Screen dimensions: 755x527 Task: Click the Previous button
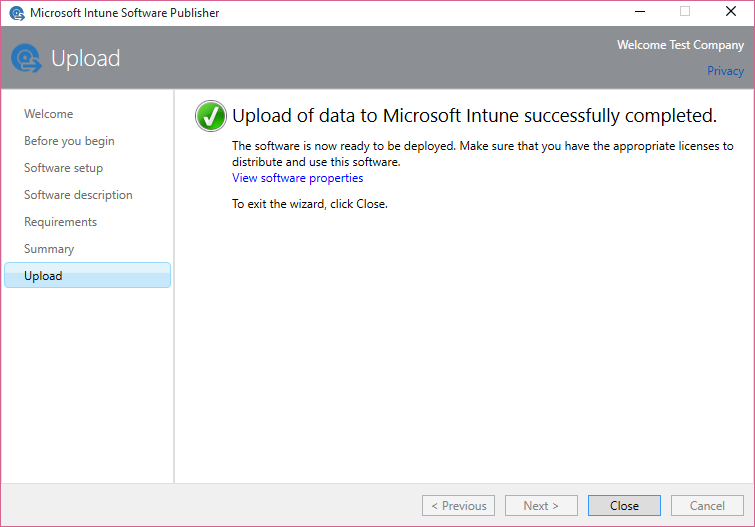[x=458, y=506]
